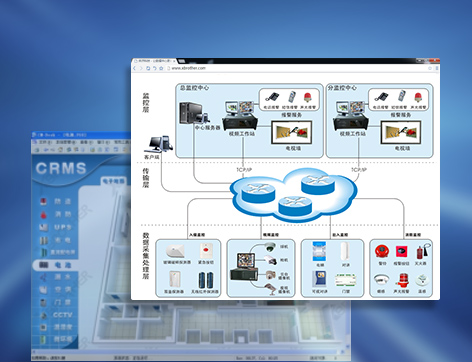Select the fire extinguisher icon
472x362 pixels.
click(x=422, y=251)
